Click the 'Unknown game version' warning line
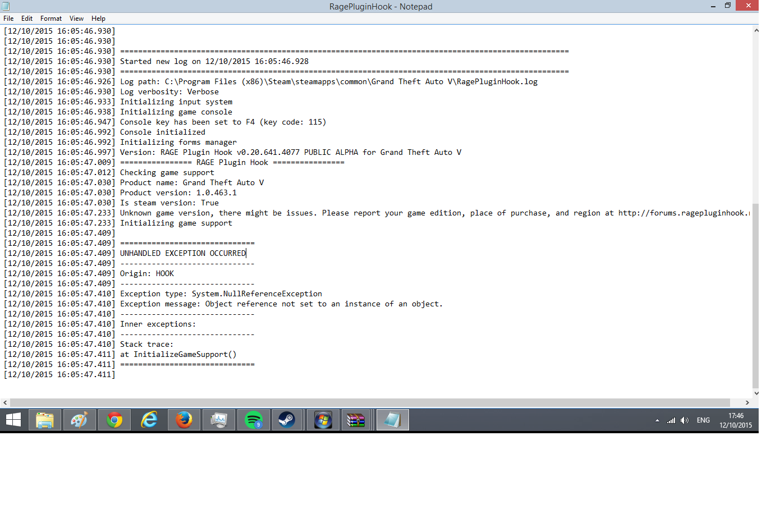780x532 pixels. tap(435, 213)
